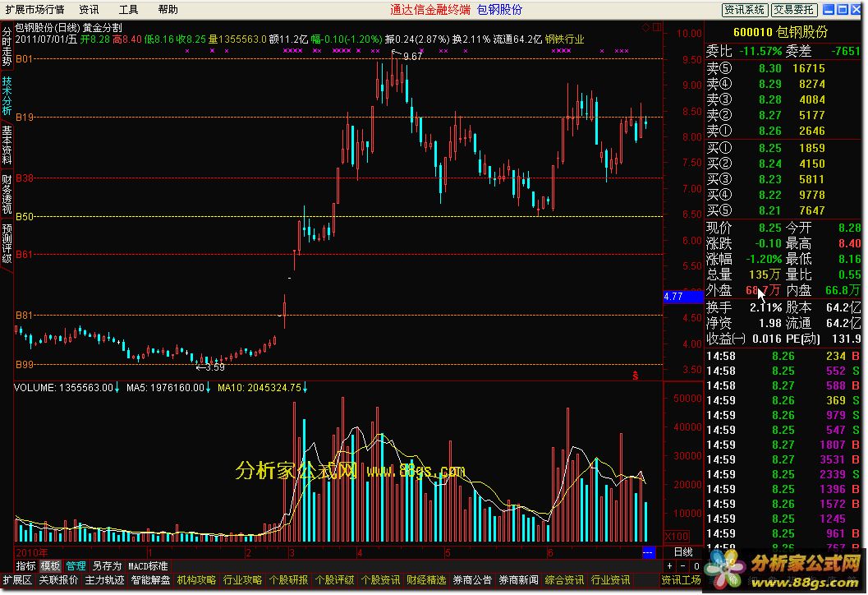Open the 资讯工场 tab

coord(681,580)
